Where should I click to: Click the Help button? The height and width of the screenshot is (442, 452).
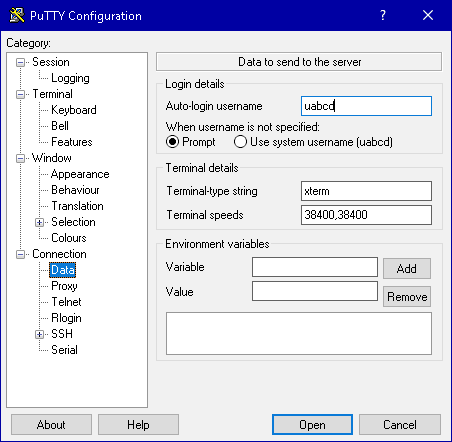click(x=138, y=425)
